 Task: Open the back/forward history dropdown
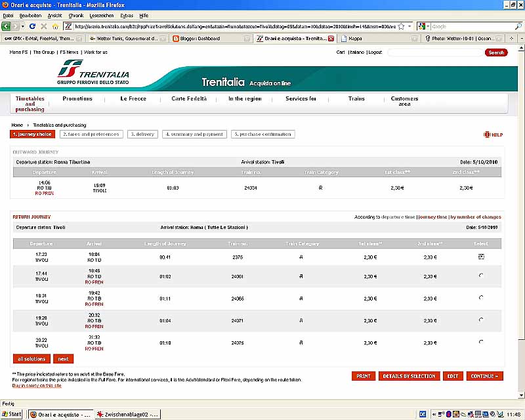tap(23, 26)
